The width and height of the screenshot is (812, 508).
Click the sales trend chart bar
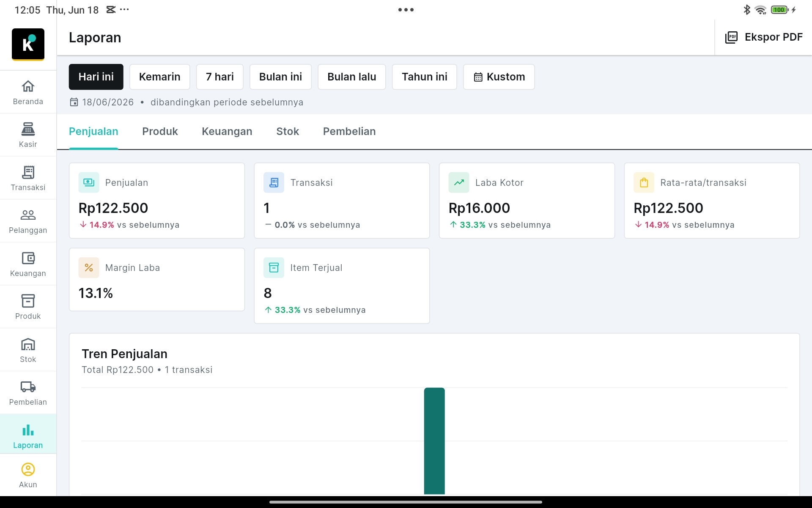click(434, 441)
